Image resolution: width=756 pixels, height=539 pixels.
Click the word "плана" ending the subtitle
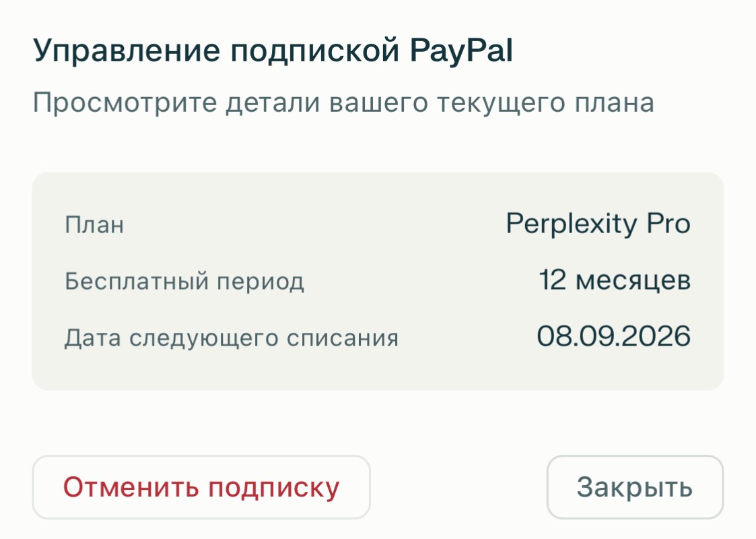point(617,104)
